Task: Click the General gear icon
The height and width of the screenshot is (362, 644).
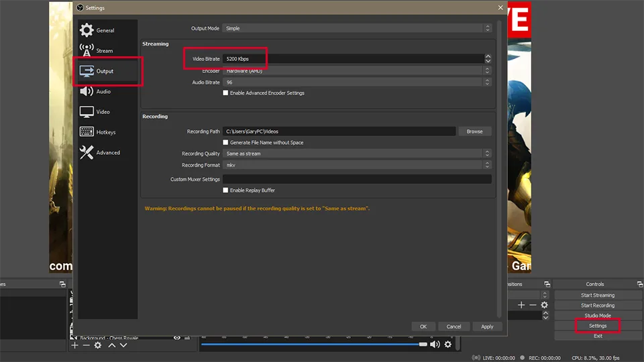Action: (x=87, y=30)
